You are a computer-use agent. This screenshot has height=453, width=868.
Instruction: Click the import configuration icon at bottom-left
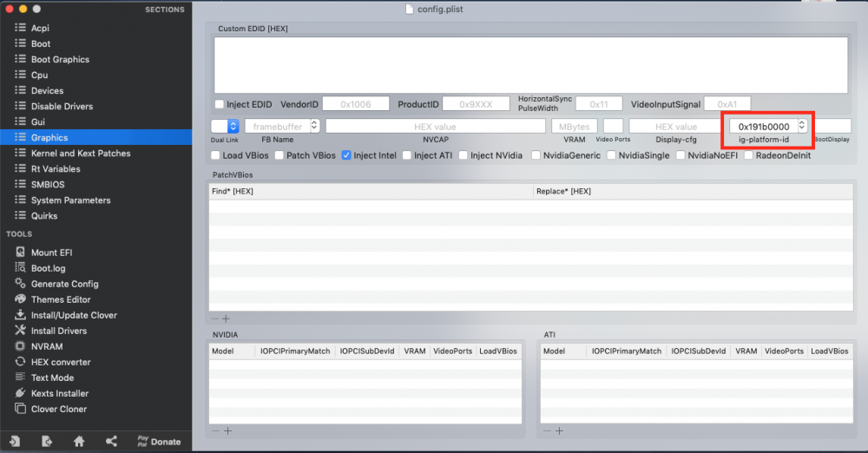pos(15,442)
